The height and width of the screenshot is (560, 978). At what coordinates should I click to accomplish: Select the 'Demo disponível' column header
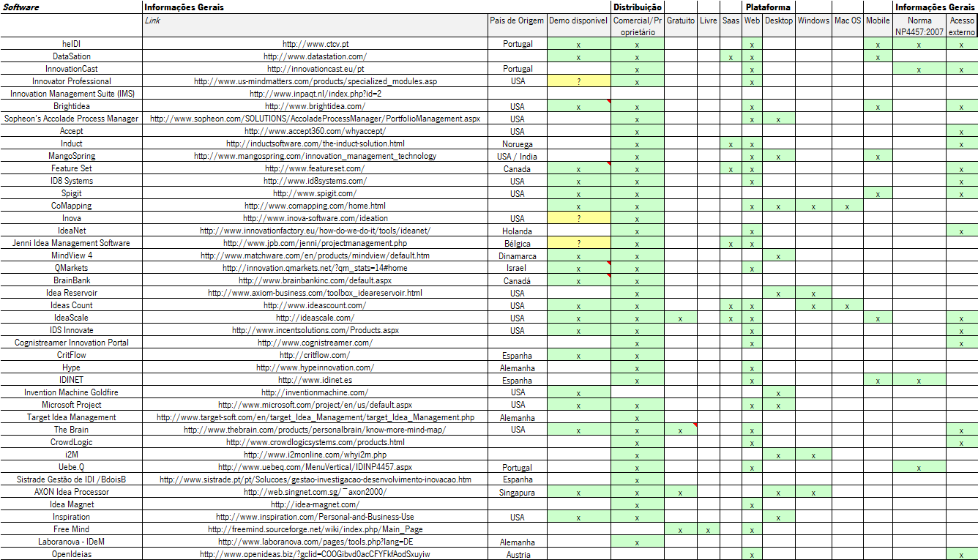click(578, 26)
